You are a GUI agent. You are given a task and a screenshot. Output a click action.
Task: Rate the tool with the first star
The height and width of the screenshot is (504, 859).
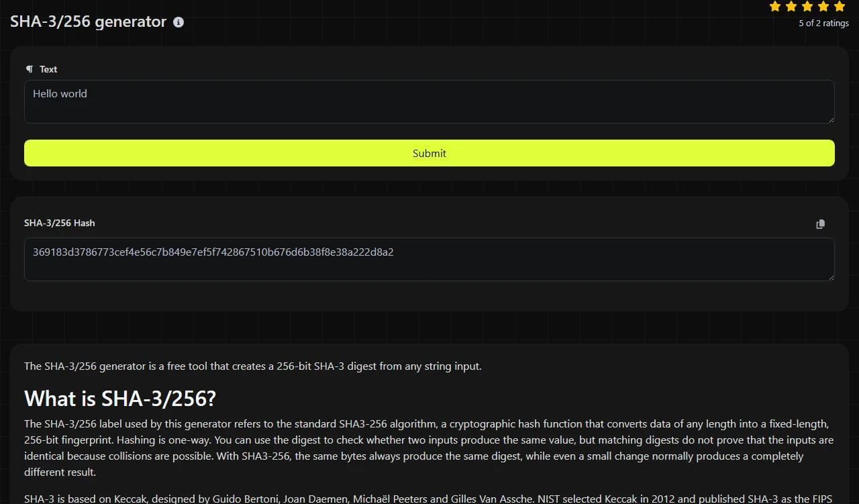775,7
